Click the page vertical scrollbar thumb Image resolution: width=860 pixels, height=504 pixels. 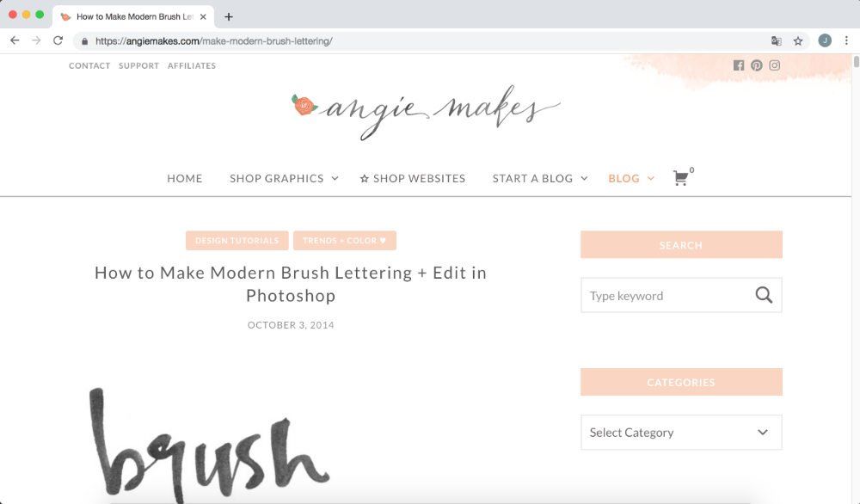point(857,61)
